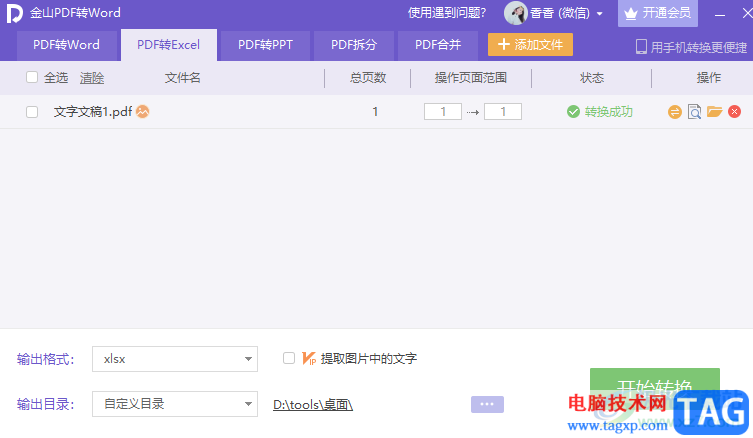Image resolution: width=753 pixels, height=438 pixels.
Task: Click the 清除 link
Action: pos(92,78)
